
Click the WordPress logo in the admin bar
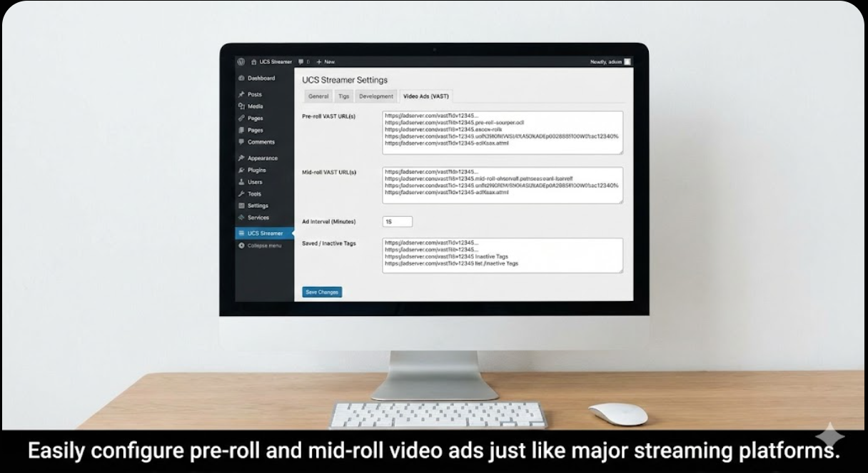[x=241, y=62]
